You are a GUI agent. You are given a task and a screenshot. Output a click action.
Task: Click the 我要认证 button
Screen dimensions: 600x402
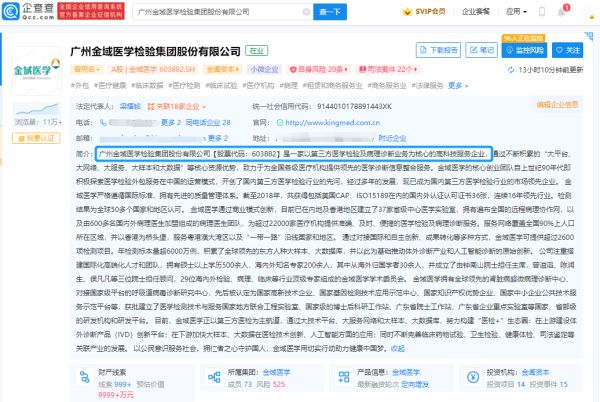(36, 138)
